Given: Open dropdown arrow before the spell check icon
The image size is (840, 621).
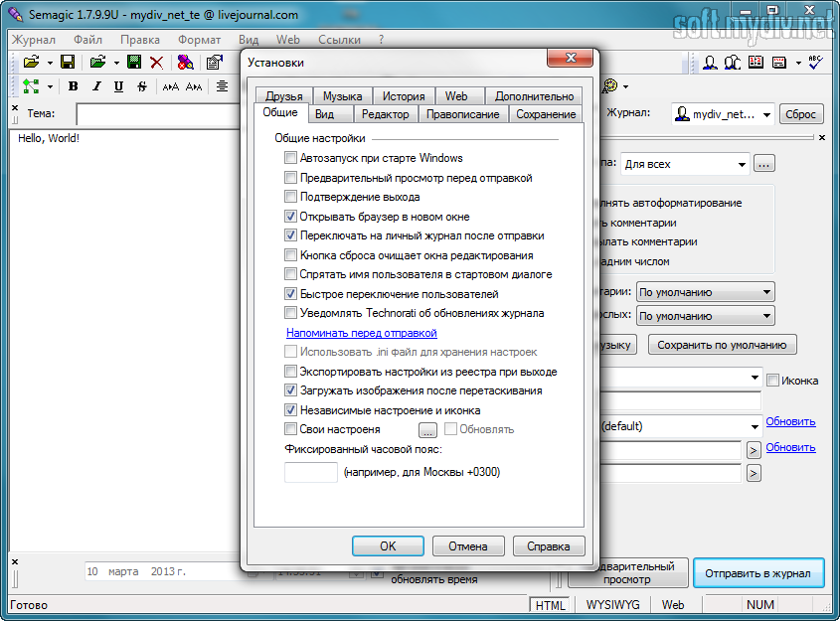Looking at the screenshot, I should [x=798, y=63].
